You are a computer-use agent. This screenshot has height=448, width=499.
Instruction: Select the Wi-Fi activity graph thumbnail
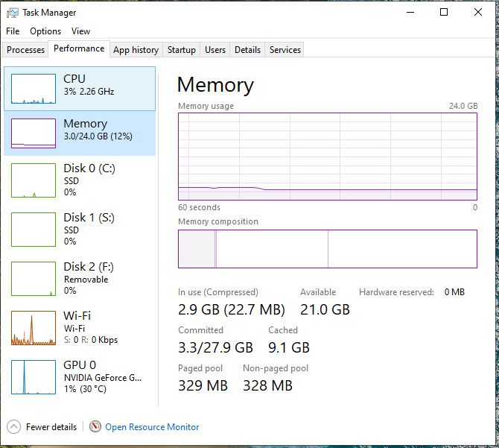click(x=34, y=328)
